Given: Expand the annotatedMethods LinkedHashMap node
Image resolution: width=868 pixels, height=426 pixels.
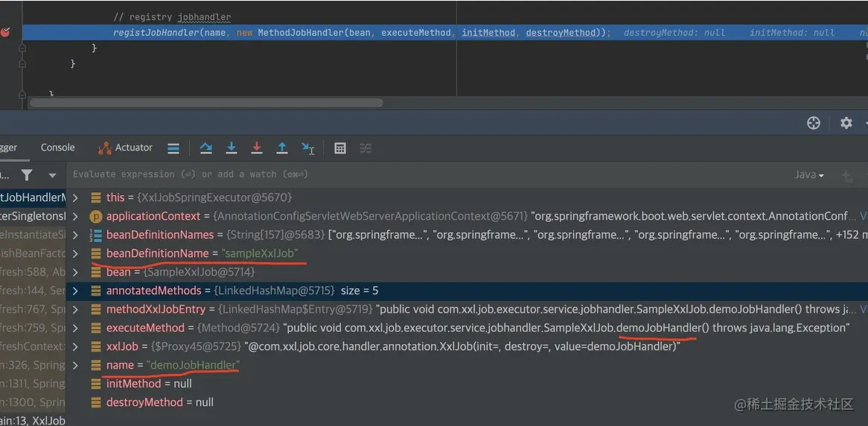Looking at the screenshot, I should click(76, 290).
